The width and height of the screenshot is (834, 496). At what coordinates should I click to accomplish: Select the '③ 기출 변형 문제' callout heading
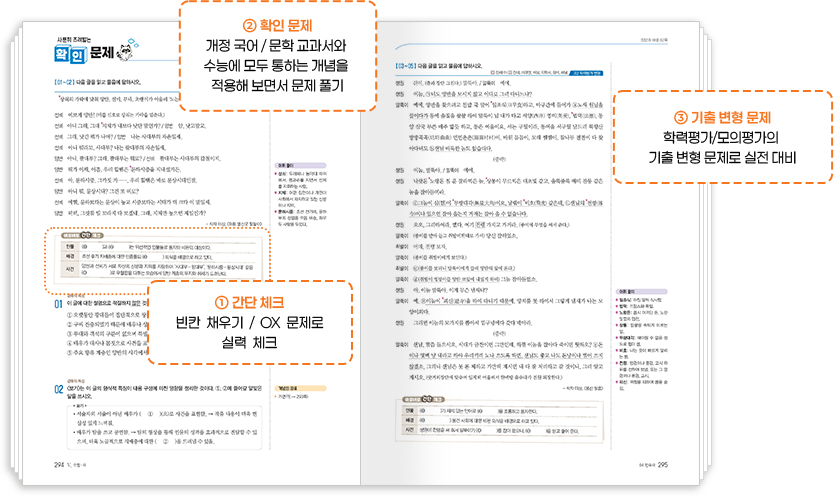tap(722, 117)
